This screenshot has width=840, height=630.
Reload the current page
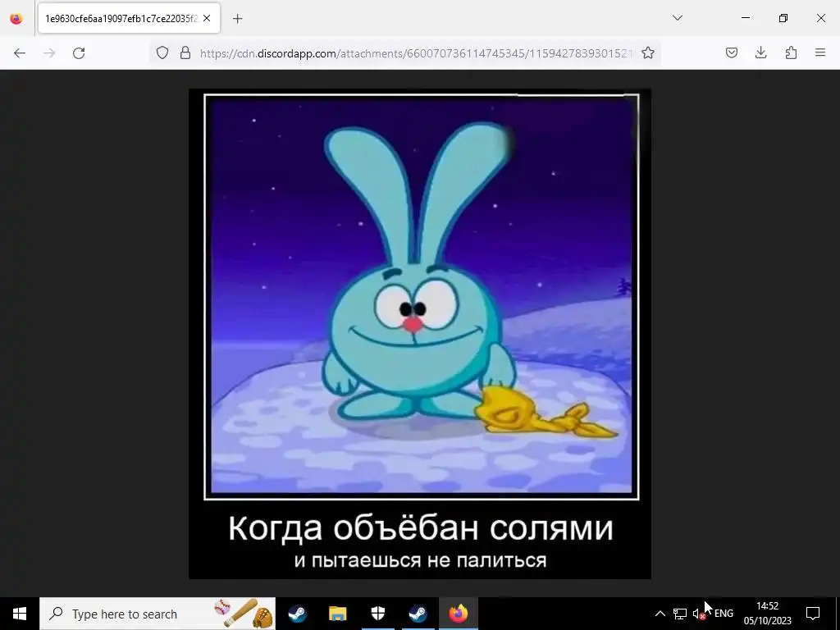pyautogui.click(x=79, y=52)
